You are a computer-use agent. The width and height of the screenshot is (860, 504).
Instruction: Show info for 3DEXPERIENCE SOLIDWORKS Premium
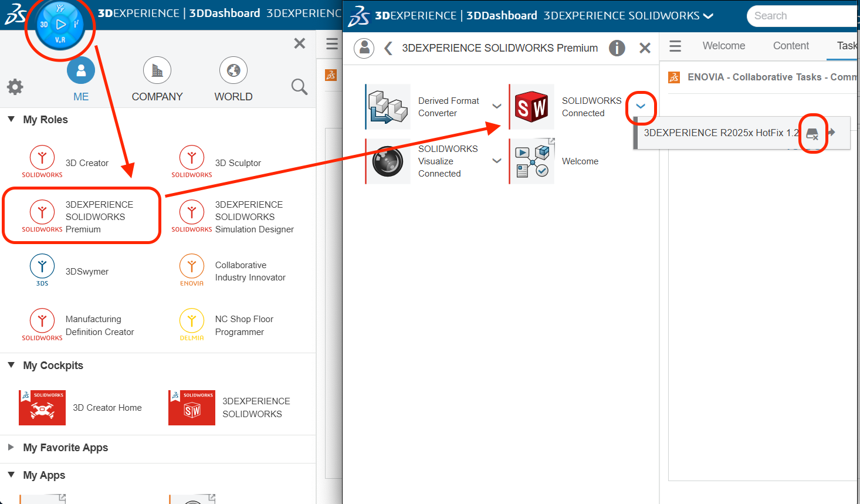point(617,48)
